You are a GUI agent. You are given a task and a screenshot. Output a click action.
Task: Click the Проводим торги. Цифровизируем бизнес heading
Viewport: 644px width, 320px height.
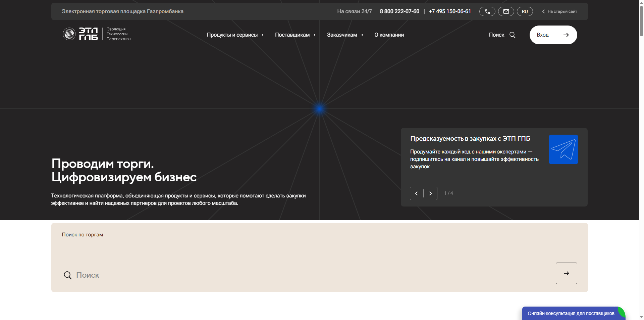[124, 170]
